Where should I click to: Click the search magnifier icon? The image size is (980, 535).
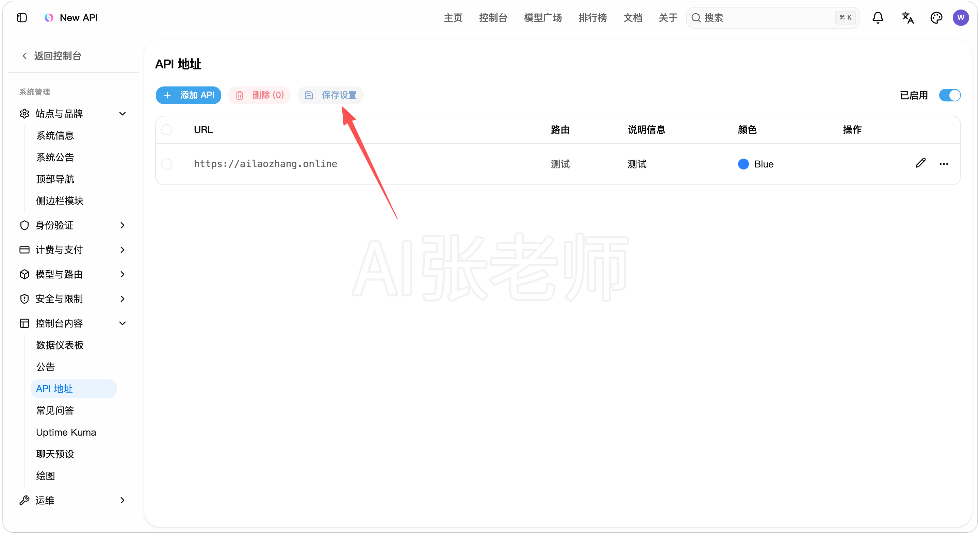pyautogui.click(x=696, y=18)
